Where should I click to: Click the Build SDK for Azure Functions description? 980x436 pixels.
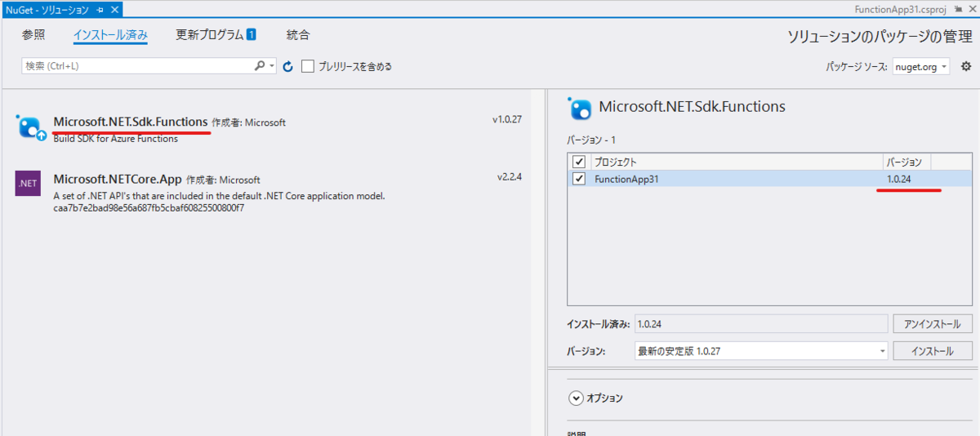point(115,139)
